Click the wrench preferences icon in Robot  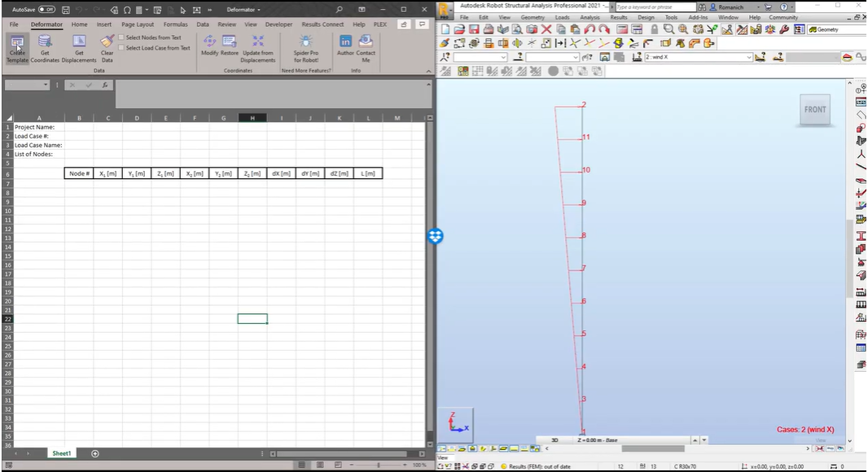[x=784, y=29]
